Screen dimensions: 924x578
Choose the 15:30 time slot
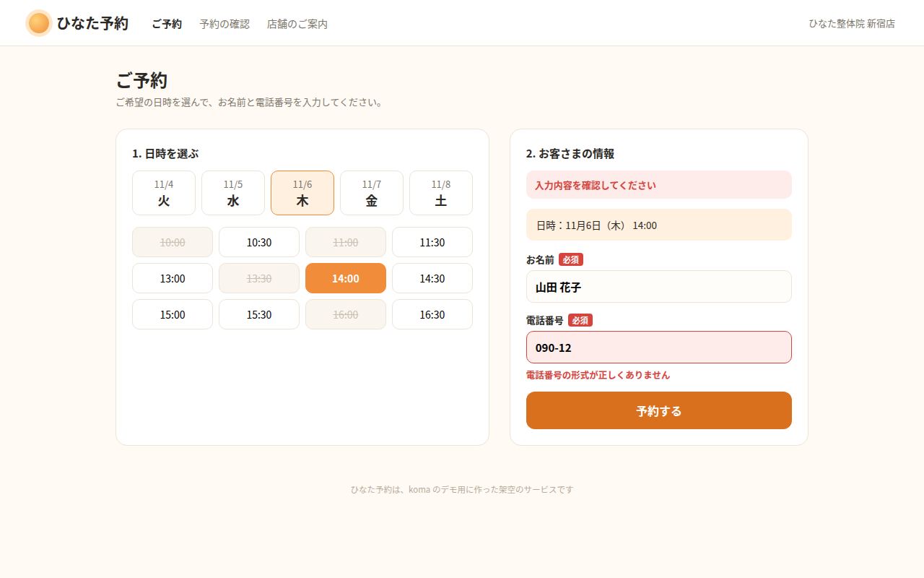click(259, 314)
